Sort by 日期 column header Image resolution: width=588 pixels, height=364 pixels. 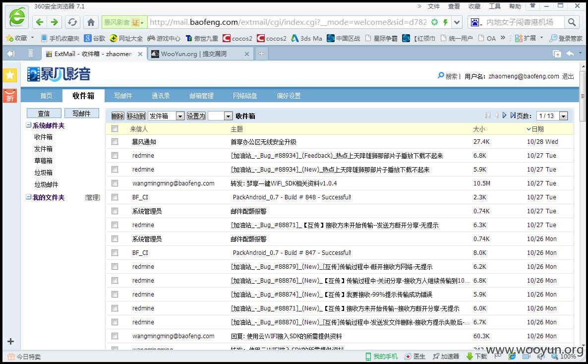535,129
